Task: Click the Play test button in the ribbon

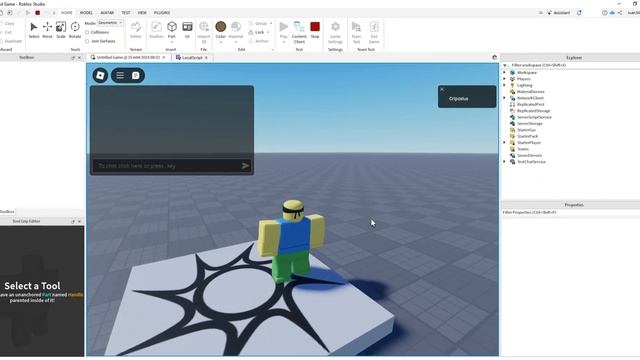Action: click(x=284, y=27)
